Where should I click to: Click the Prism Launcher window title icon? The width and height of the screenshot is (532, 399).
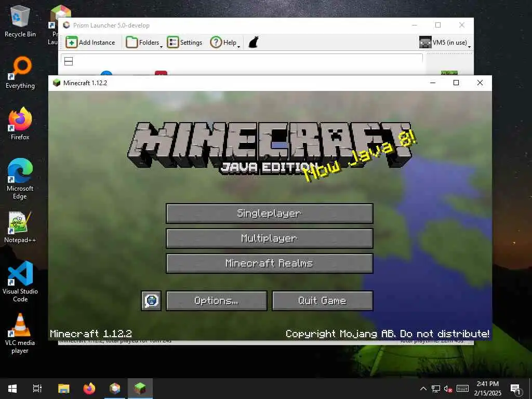[x=66, y=25]
